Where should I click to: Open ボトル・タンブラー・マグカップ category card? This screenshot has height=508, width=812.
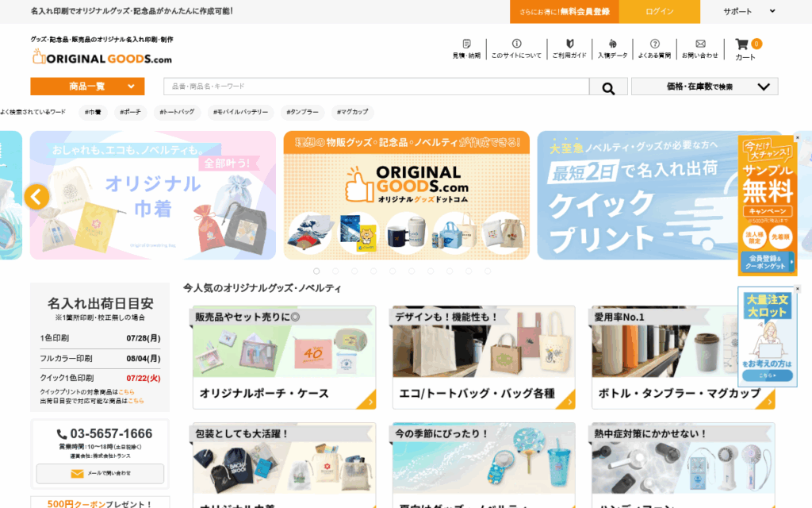[683, 357]
